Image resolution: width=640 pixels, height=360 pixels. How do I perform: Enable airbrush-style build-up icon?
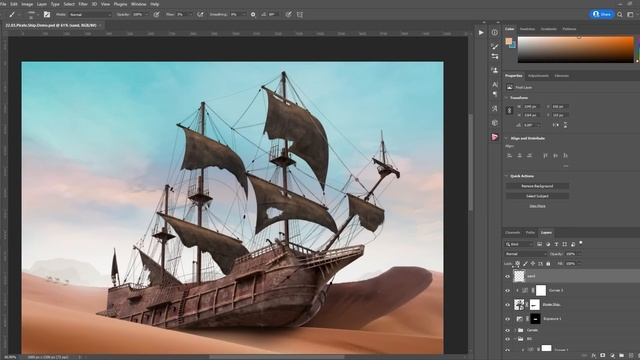pyautogui.click(x=200, y=15)
